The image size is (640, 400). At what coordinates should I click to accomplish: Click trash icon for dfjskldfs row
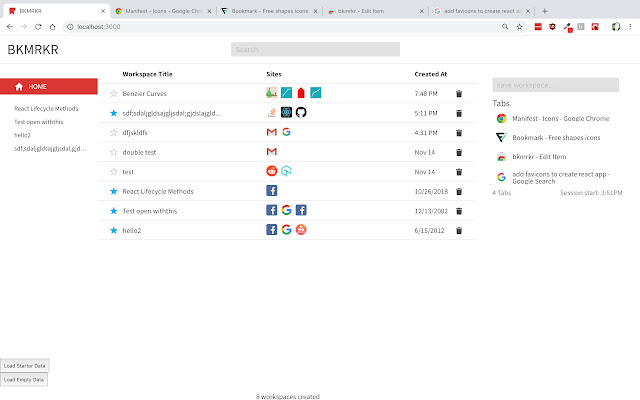459,132
